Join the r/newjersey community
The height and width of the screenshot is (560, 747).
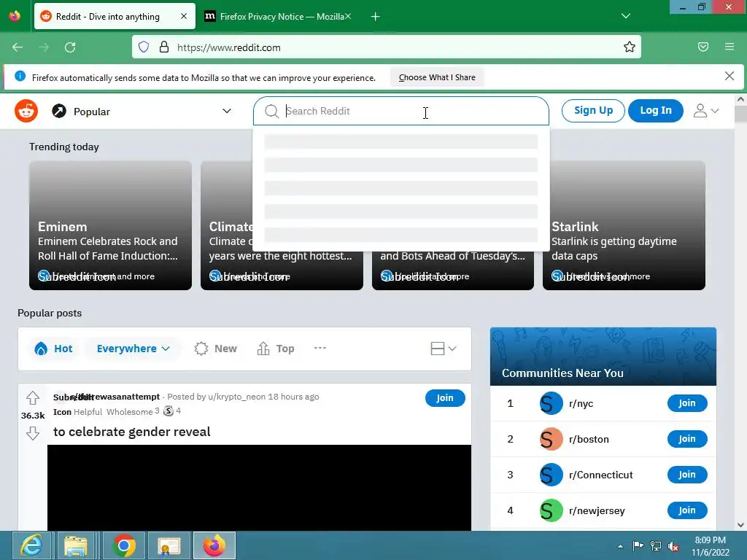687,510
